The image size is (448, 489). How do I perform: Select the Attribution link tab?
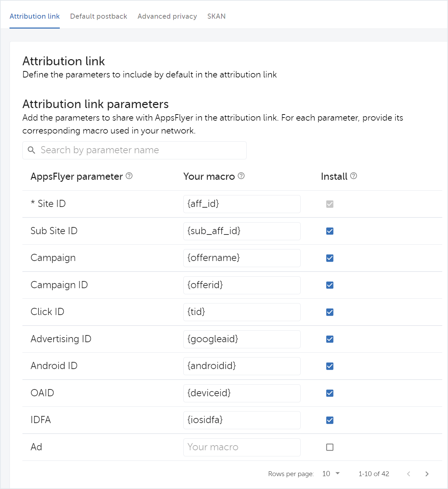point(35,16)
